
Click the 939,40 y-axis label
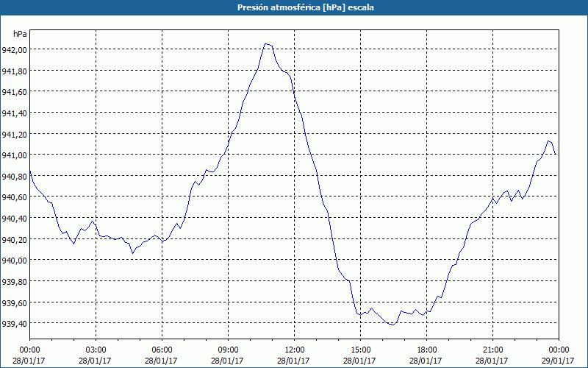pyautogui.click(x=14, y=324)
